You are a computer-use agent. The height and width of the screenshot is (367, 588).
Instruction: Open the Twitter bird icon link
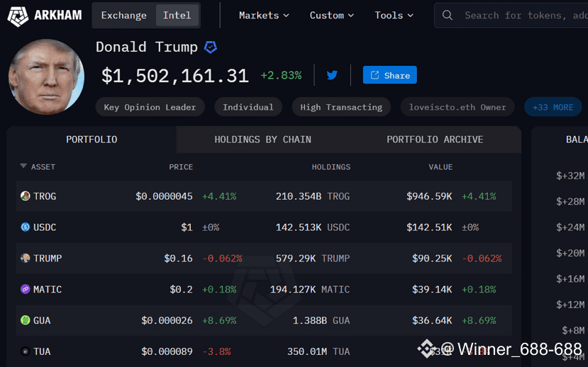pos(332,75)
